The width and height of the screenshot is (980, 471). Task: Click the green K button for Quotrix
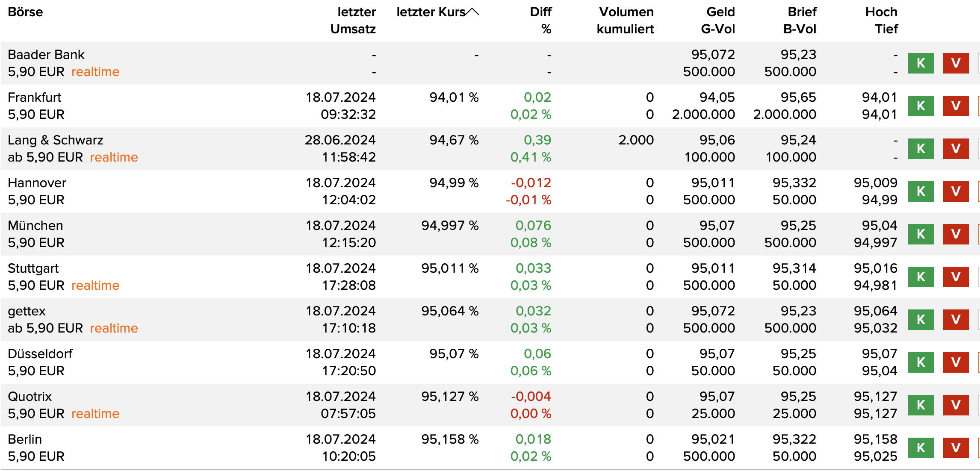(x=921, y=405)
